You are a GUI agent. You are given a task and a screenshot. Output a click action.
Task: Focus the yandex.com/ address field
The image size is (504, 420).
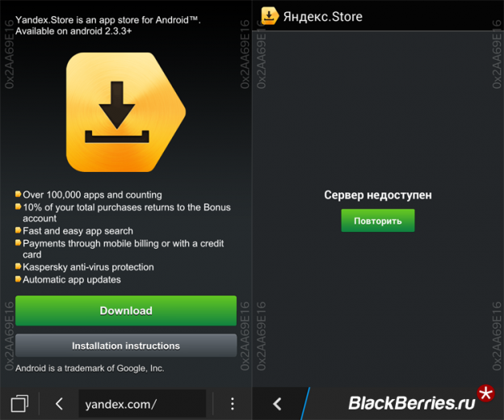[x=141, y=403]
